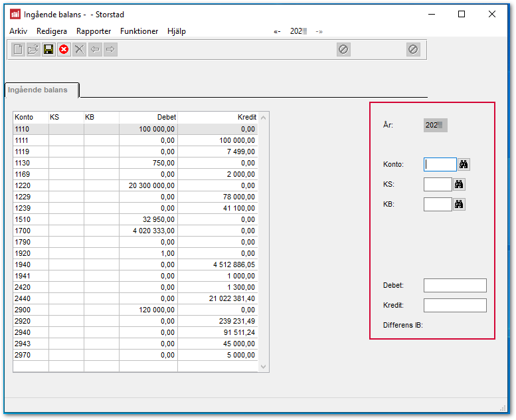Search accounts with Konto binoculars icon
This screenshot has height=420, width=516.
pos(464,164)
